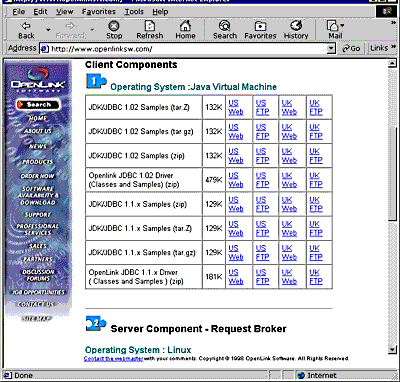The height and width of the screenshot is (382, 400).
Task: Open NEWS in the sidebar
Action: [x=38, y=146]
